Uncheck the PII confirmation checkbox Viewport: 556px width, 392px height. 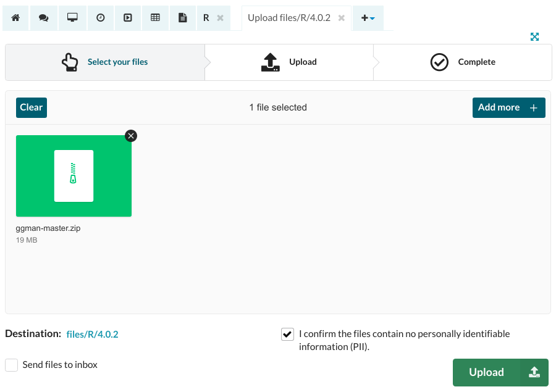point(287,334)
